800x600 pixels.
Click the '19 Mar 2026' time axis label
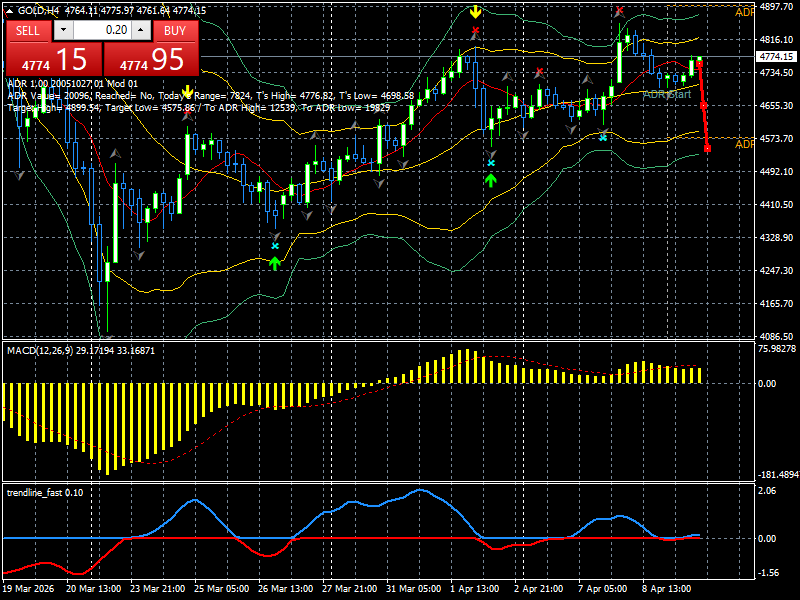[28, 589]
